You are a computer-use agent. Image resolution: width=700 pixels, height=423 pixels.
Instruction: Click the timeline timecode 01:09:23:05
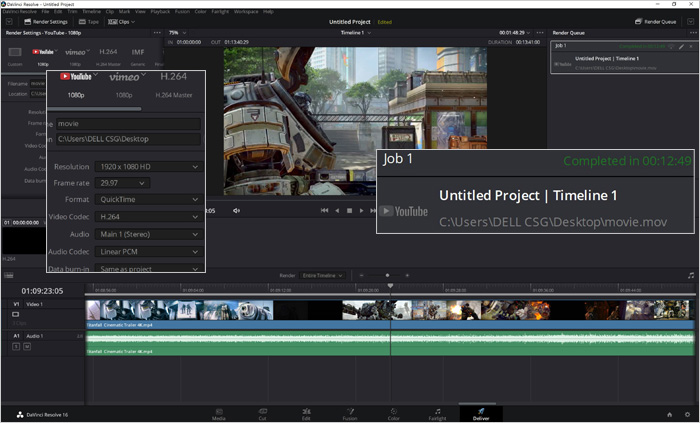point(42,291)
